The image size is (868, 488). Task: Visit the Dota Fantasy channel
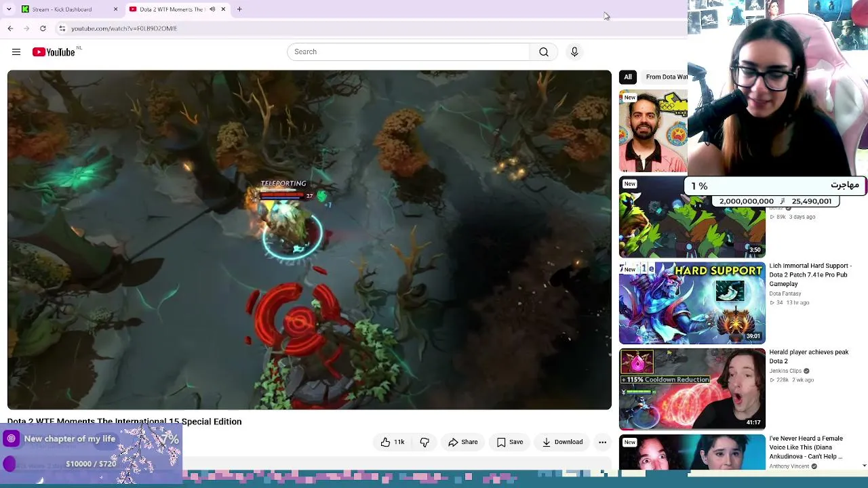point(785,294)
